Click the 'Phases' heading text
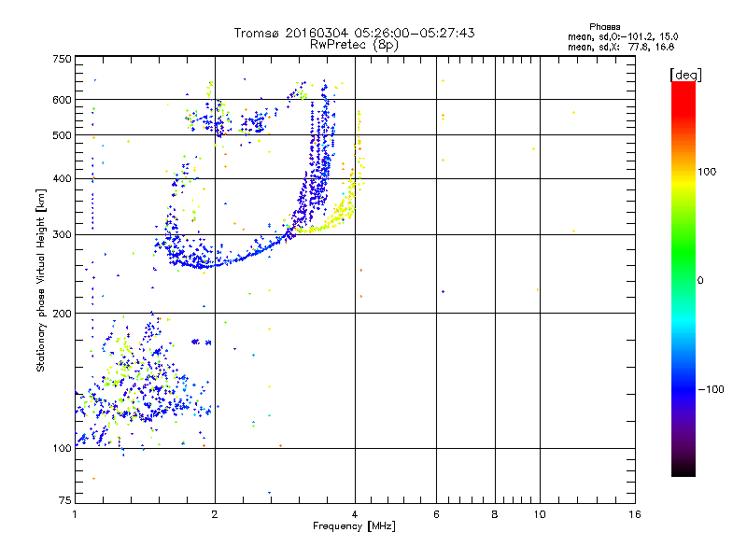 tap(604, 27)
